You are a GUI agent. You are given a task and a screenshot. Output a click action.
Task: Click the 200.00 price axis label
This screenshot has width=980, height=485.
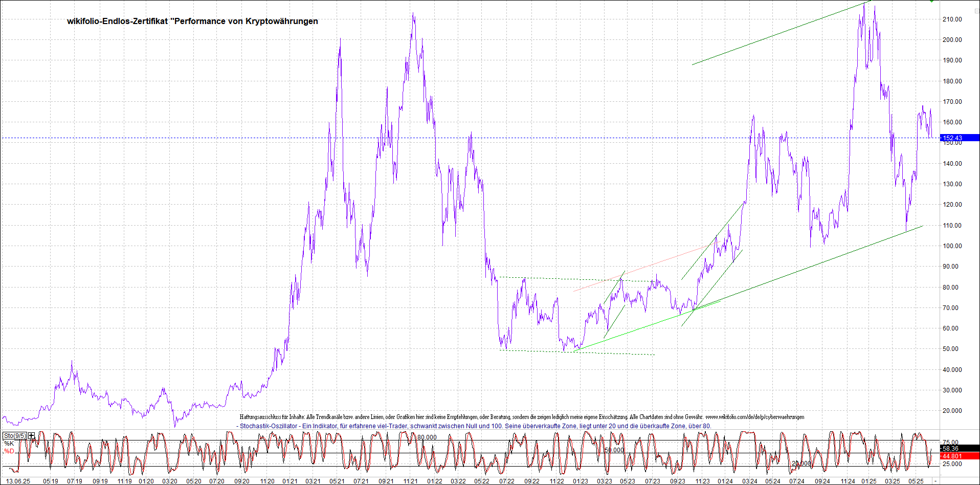click(x=952, y=40)
